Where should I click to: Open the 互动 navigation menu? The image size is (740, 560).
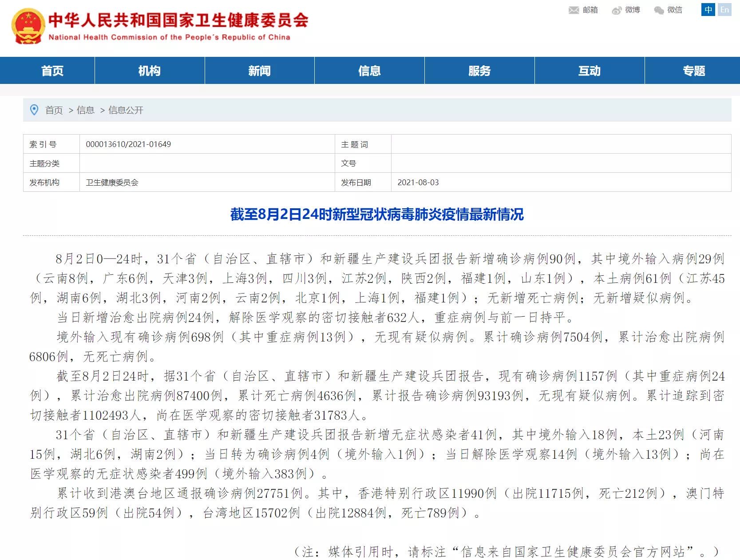(590, 71)
